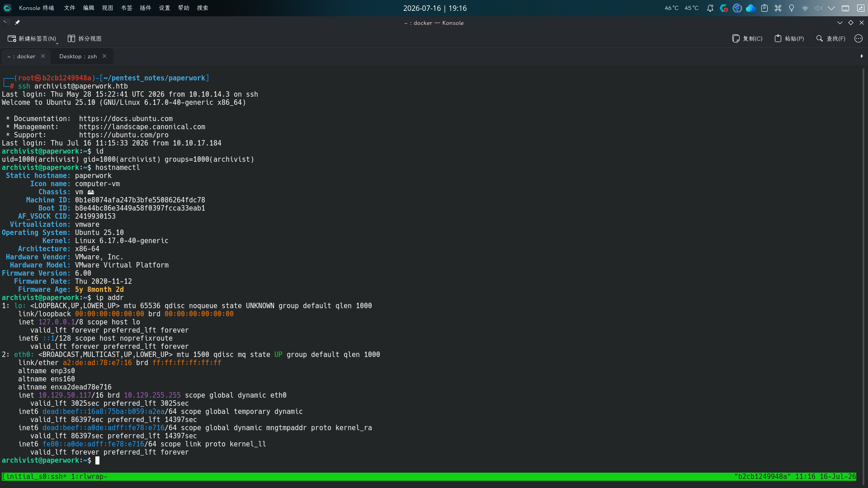Open the notifications bell in system tray
Viewport: 868px width, 488px height.
710,8
